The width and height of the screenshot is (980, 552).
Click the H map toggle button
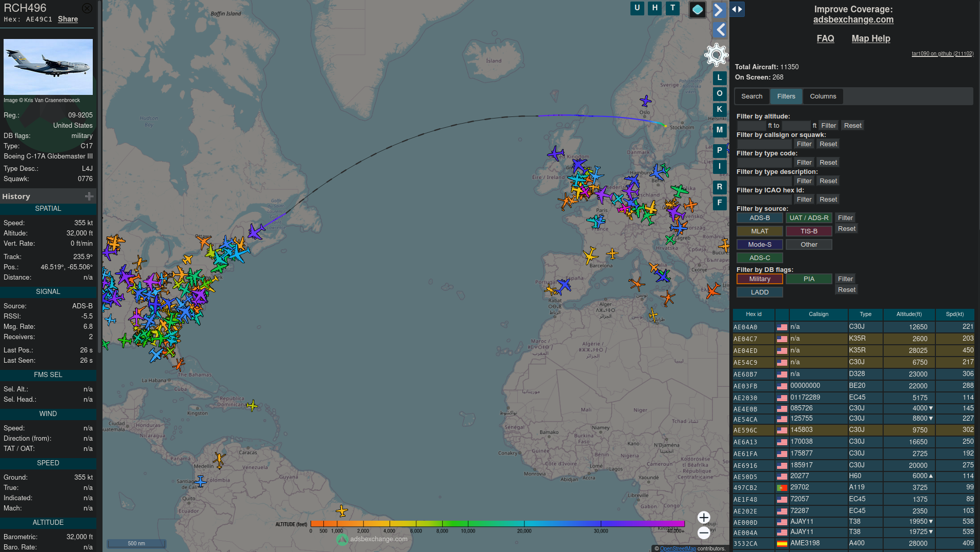click(655, 8)
